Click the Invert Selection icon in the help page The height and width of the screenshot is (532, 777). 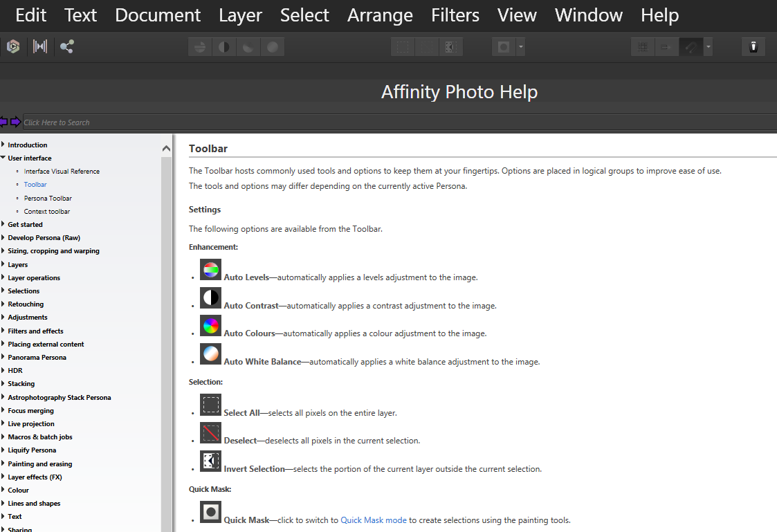pos(210,461)
